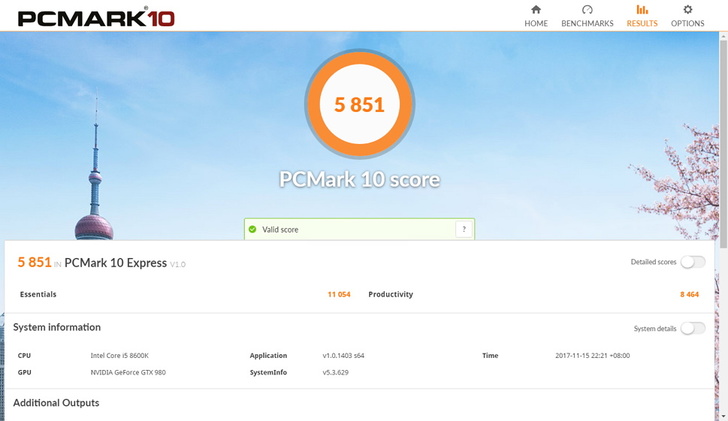Click the scrollbar up arrow
The height and width of the screenshot is (421, 728).
723,37
